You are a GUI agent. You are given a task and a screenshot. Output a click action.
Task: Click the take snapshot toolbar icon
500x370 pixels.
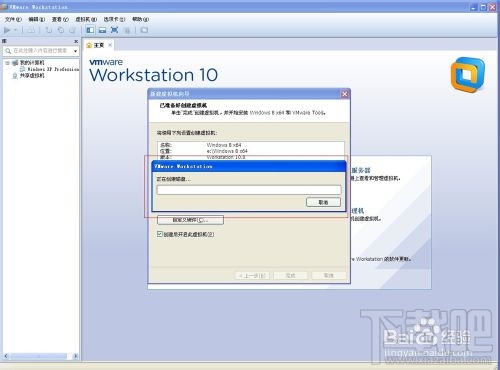[x=49, y=30]
